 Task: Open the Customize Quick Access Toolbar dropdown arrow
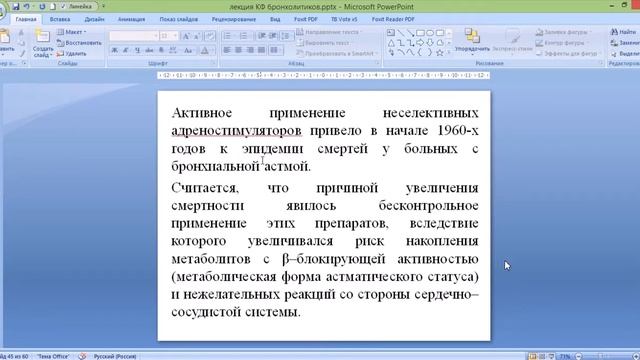point(103,7)
